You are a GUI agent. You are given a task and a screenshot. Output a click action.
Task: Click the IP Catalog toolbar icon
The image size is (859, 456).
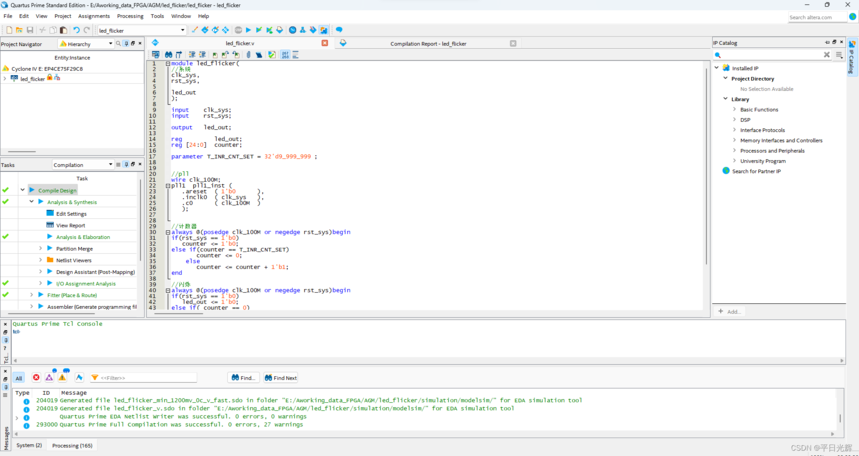(x=324, y=30)
